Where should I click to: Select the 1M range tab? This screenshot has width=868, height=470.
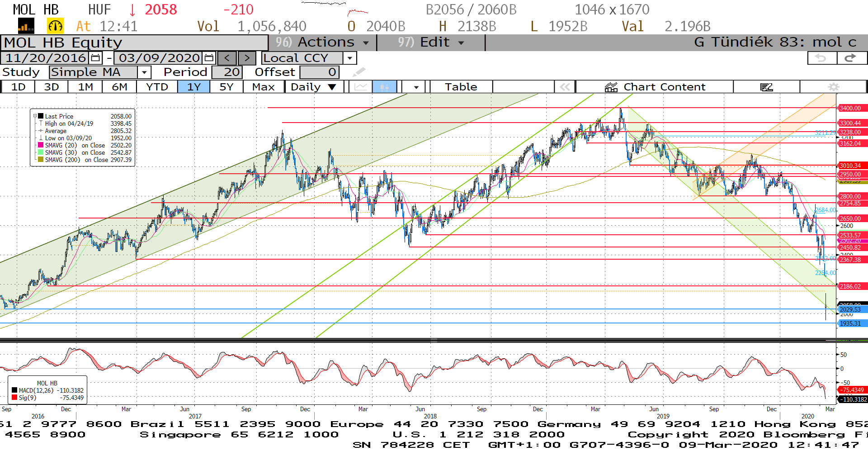pyautogui.click(x=85, y=87)
